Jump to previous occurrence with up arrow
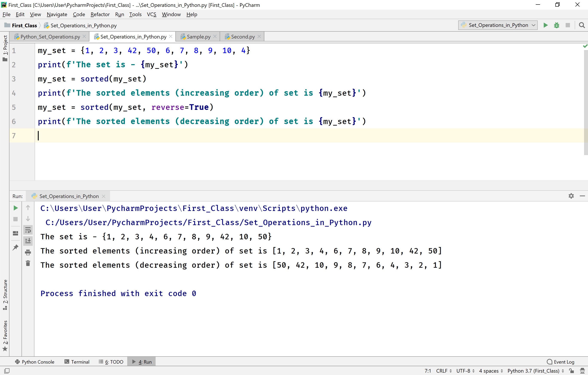This screenshot has height=375, width=588. [28, 207]
